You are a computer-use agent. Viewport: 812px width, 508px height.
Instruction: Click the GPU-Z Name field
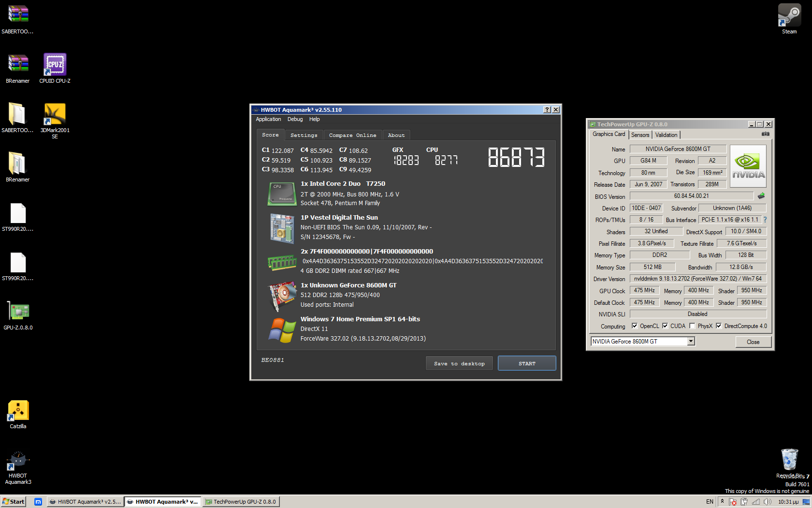pyautogui.click(x=678, y=149)
